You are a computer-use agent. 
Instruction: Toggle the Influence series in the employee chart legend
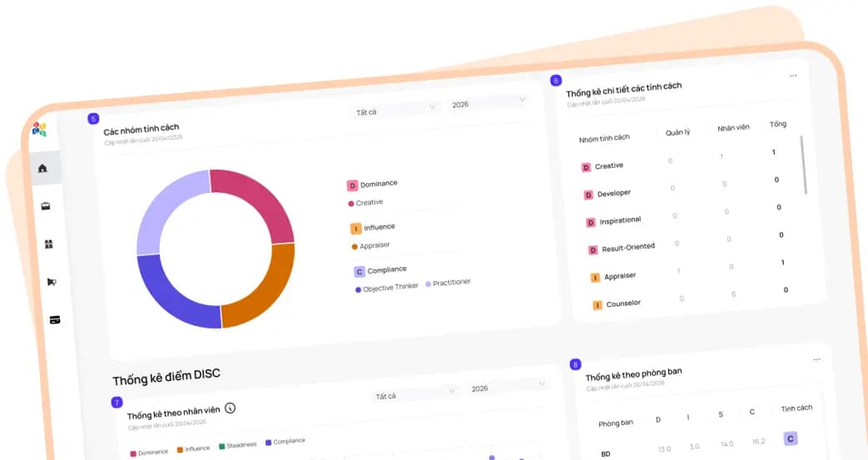point(193,449)
